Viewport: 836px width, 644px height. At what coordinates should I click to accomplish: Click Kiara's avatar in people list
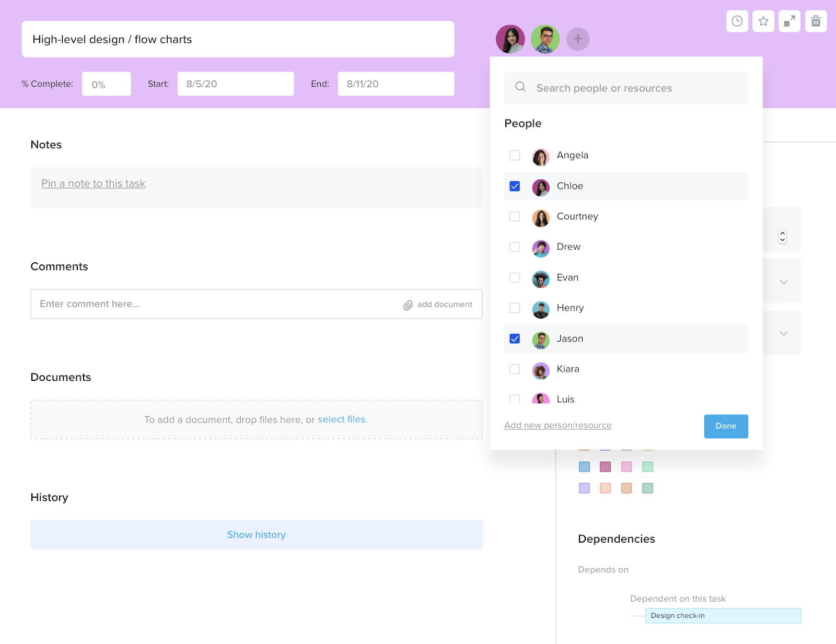(x=541, y=370)
